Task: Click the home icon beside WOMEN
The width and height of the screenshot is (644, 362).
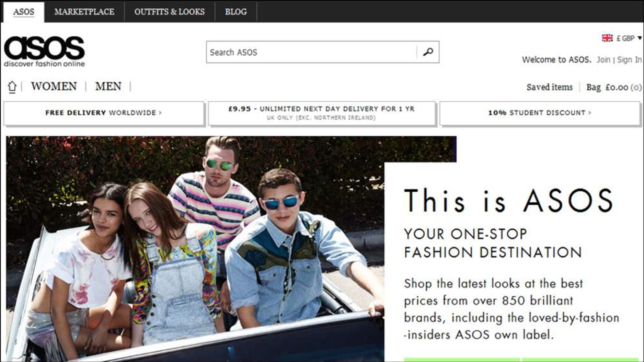Action: (x=12, y=86)
